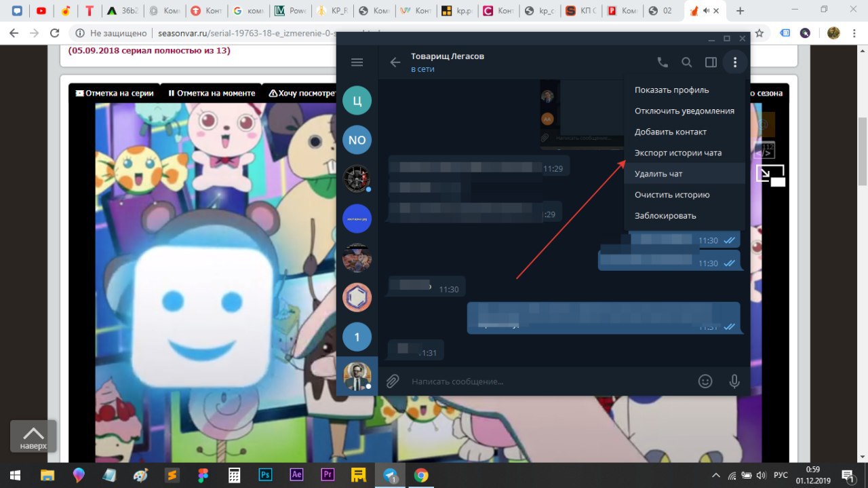Open Figma from the taskbar

(x=203, y=475)
